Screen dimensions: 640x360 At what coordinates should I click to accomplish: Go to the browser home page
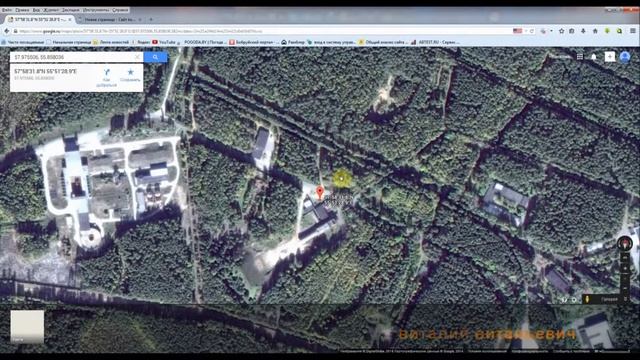[595, 31]
